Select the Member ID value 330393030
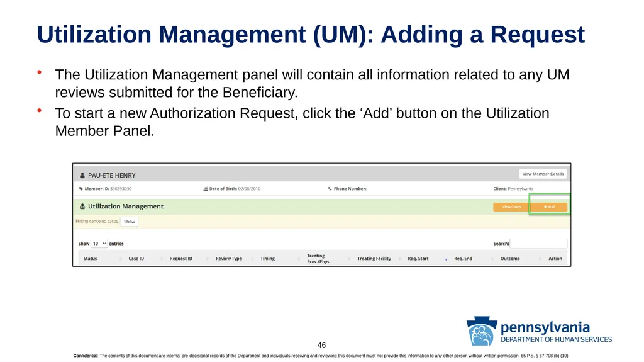This screenshot has width=644, height=362. pos(121,189)
